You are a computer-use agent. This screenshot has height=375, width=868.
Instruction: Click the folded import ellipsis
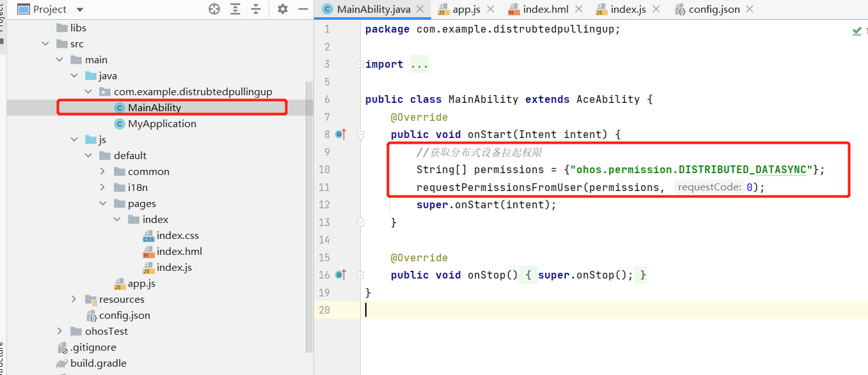coord(419,65)
